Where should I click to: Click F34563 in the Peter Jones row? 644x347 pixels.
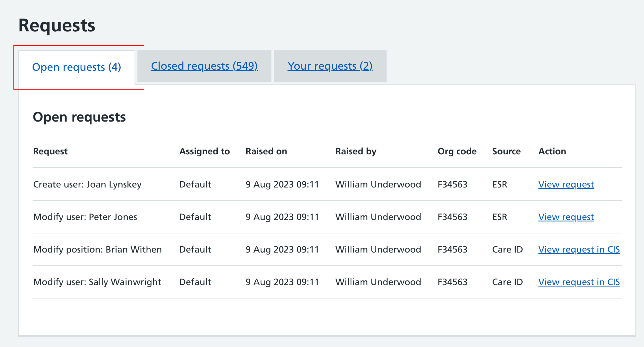point(453,217)
